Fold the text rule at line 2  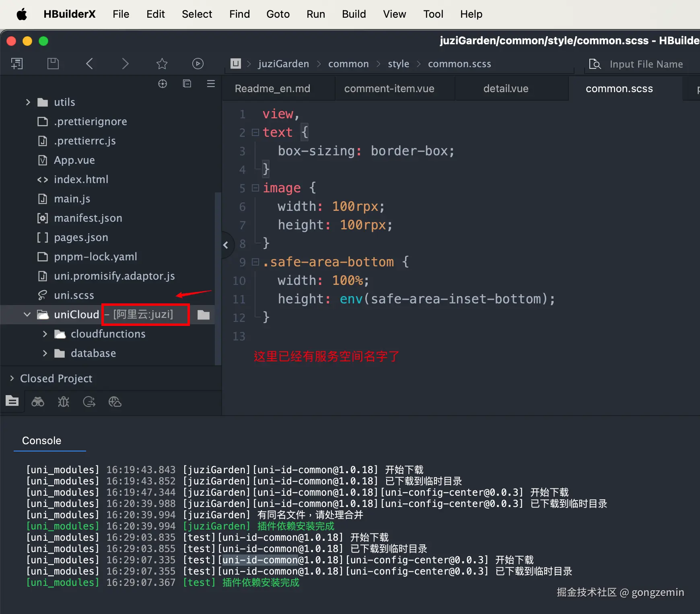(x=255, y=132)
